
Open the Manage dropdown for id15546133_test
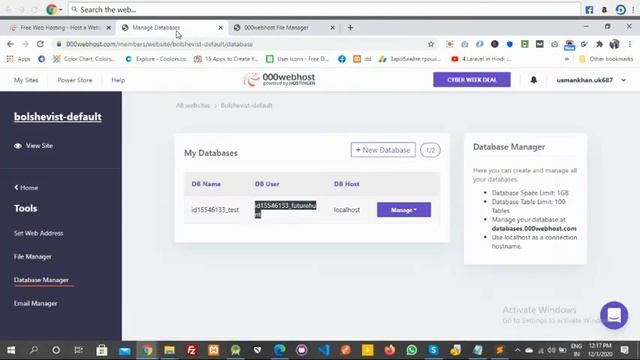point(404,210)
